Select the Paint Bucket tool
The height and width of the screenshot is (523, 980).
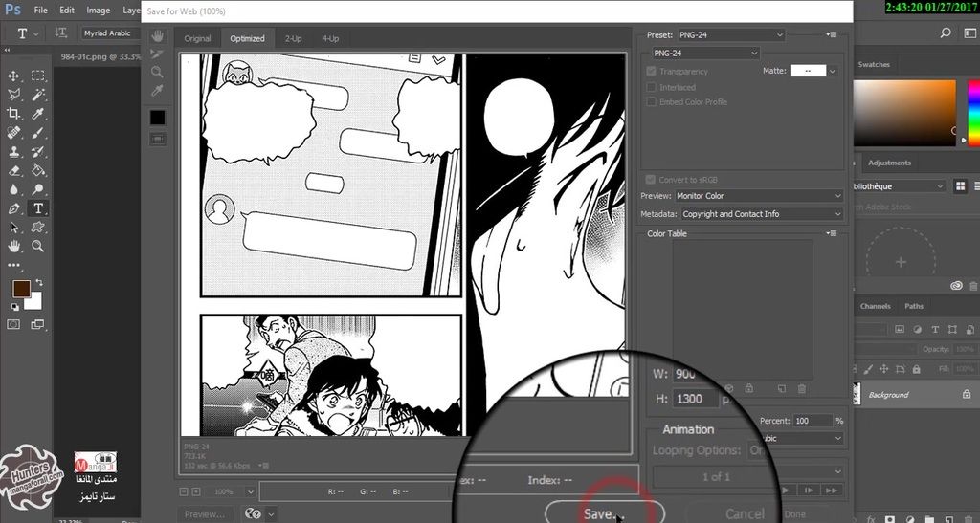[38, 170]
